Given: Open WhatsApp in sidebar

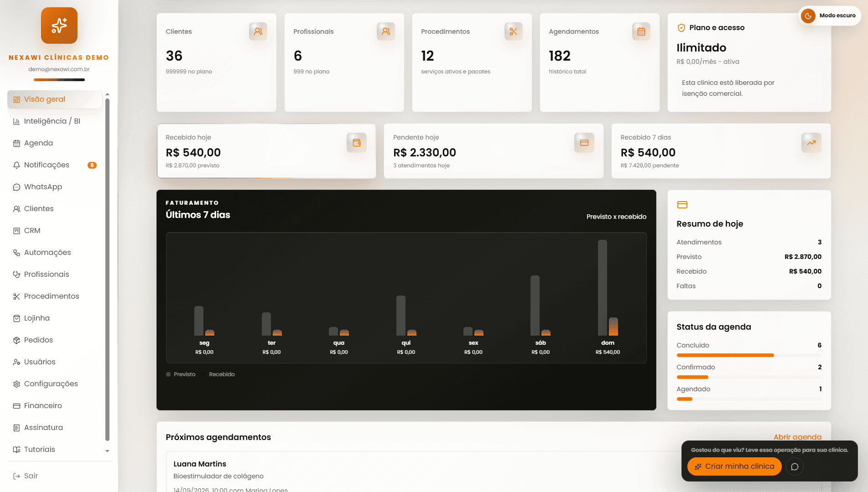Looking at the screenshot, I should [55, 187].
